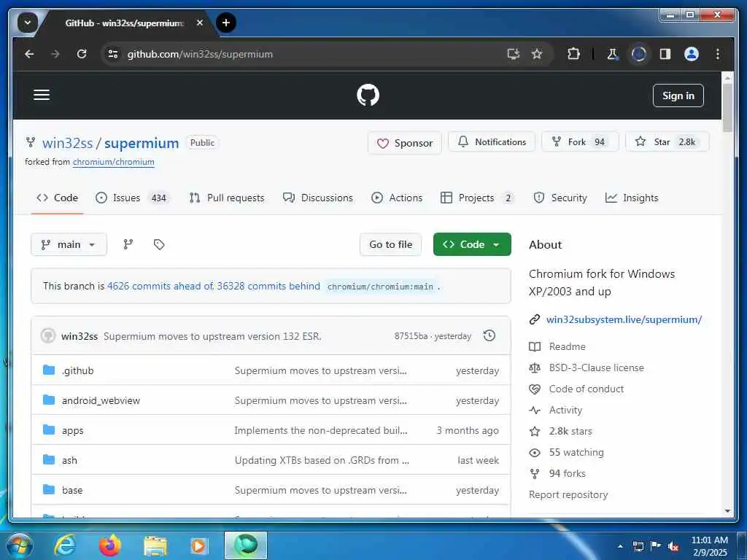The image size is (747, 560).
Task: Launch Internet Explorer from the taskbar
Action: 65,545
